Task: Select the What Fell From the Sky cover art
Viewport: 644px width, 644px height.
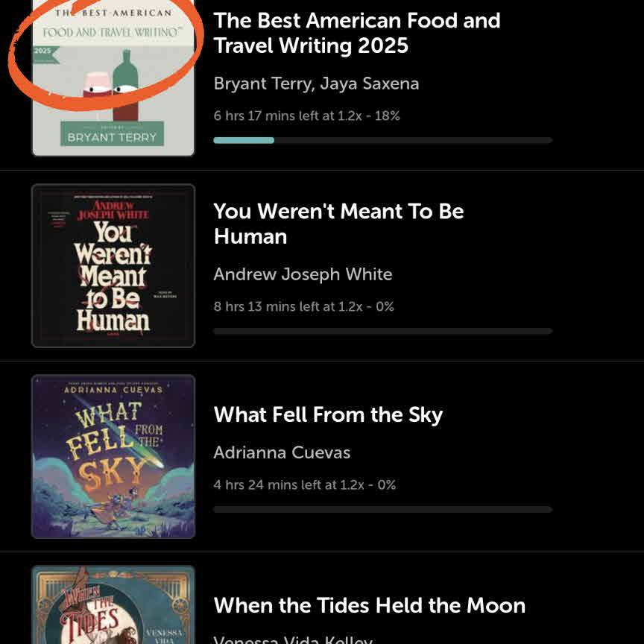Action: [x=113, y=456]
